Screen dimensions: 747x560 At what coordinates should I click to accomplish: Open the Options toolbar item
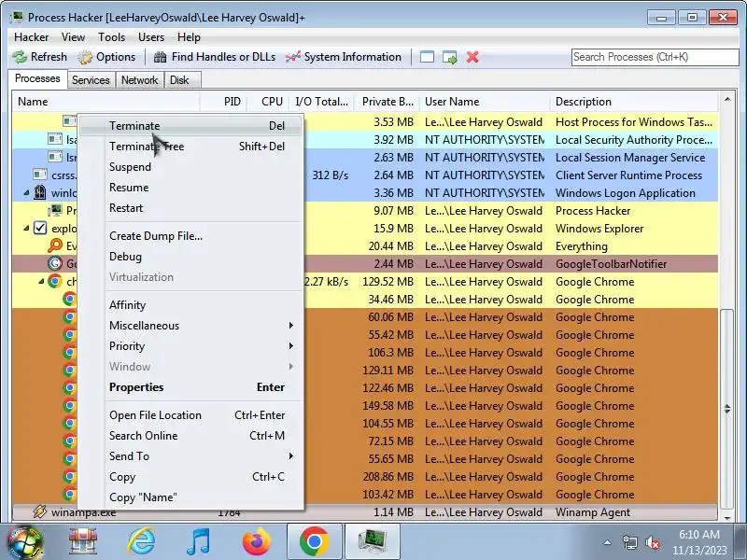[x=107, y=57]
